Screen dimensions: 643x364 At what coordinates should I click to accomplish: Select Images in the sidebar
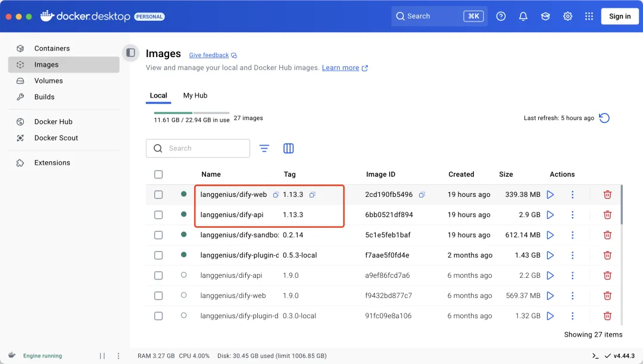pyautogui.click(x=64, y=65)
